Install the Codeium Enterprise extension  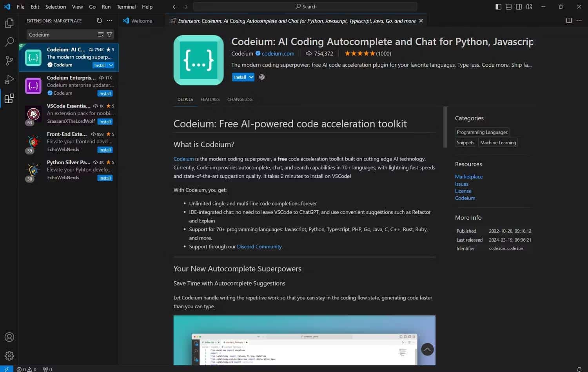(x=105, y=94)
